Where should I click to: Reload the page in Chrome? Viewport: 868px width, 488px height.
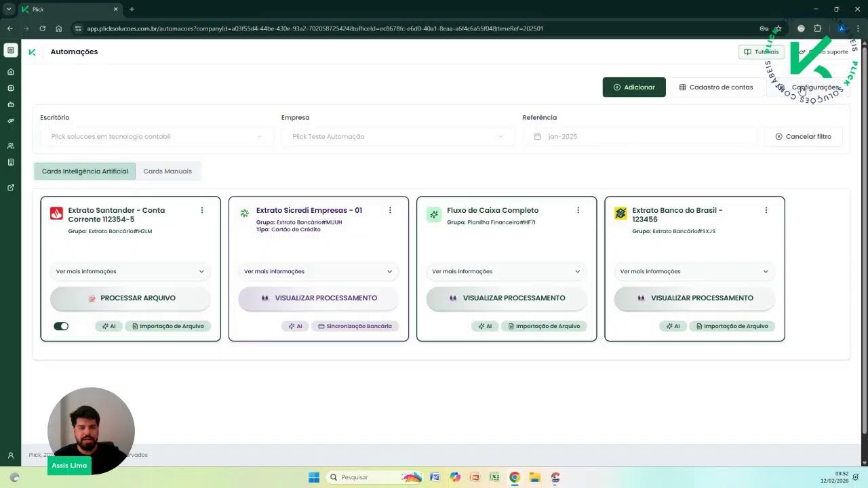42,28
